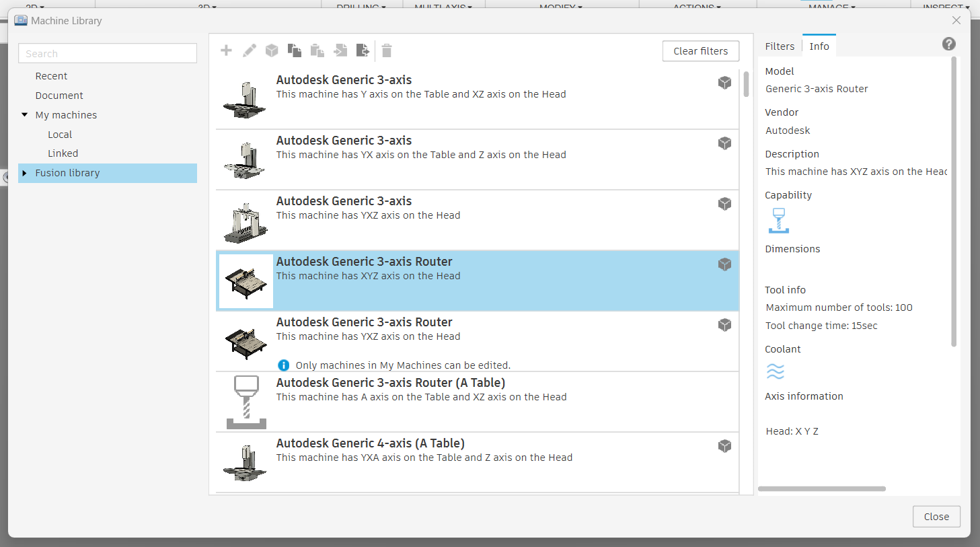Screen dimensions: 980x547
Task: Click the import machine icon
Action: point(340,50)
